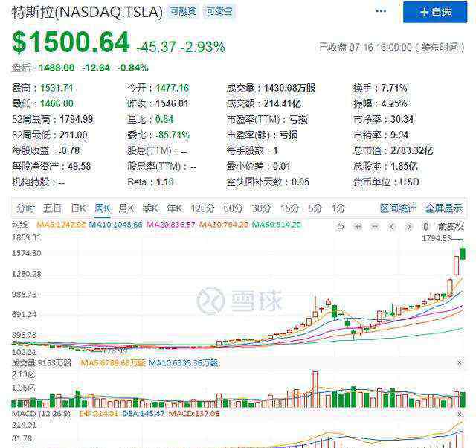This screenshot has height=448, width=476.
Task: Switch to the 五日 chart tab
Action: click(52, 208)
